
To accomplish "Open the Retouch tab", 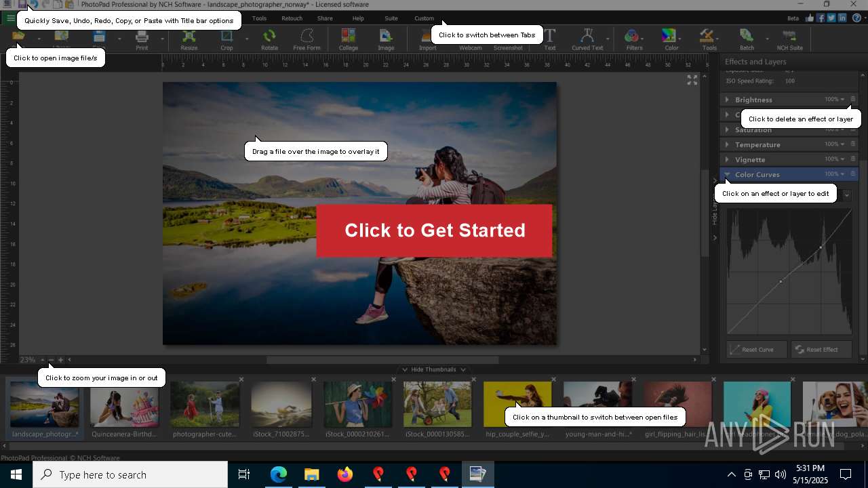I will pos(292,18).
